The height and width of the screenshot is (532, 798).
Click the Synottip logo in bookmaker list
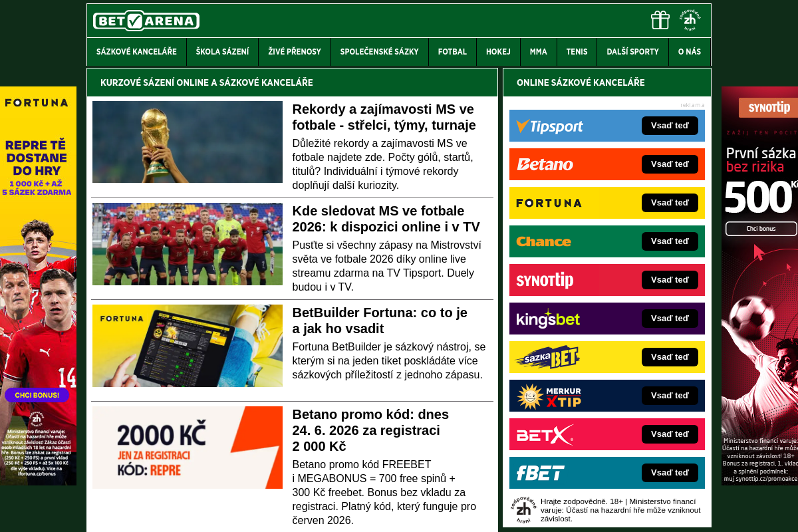(x=545, y=280)
